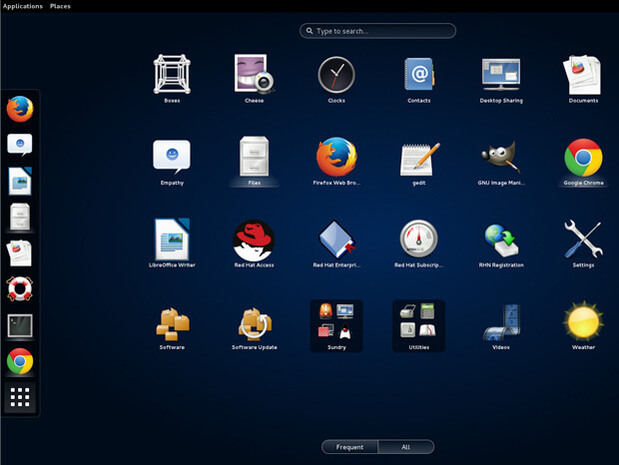Open the Applications menu

coord(23,6)
